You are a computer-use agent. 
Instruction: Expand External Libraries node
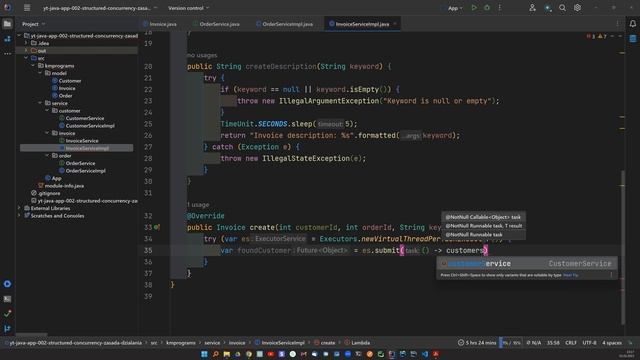point(19,208)
